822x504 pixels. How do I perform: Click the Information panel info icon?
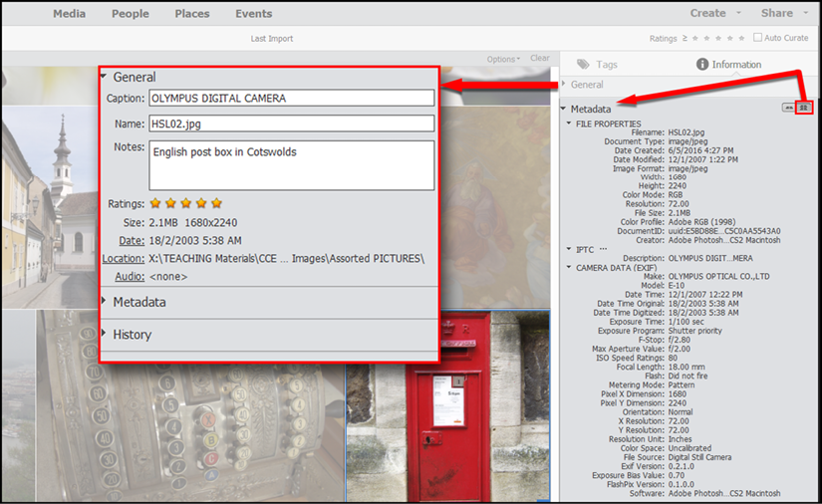tap(702, 64)
